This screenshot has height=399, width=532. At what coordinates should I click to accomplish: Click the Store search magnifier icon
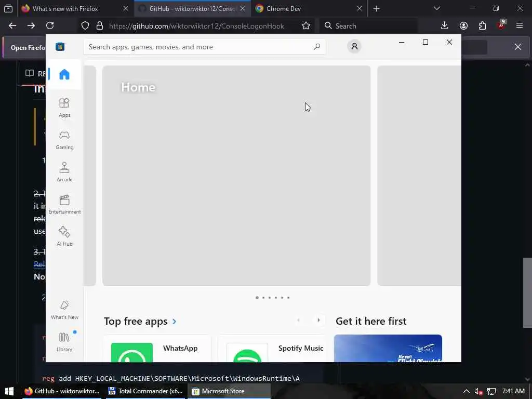pos(317,46)
